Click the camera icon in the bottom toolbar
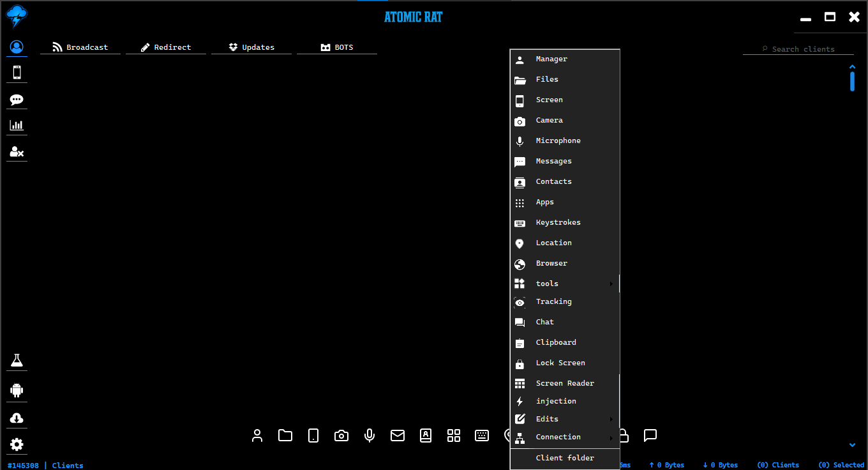Viewport: 868px width, 470px height. (x=341, y=436)
